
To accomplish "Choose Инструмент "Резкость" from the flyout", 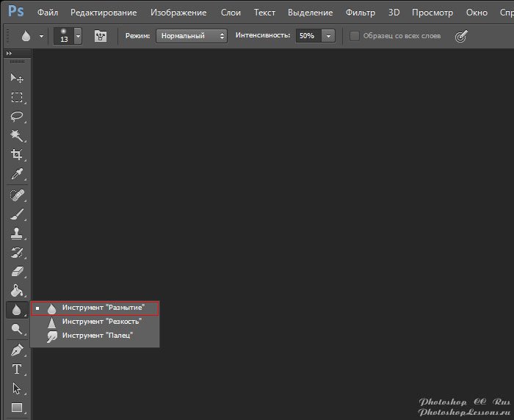I will click(x=101, y=322).
